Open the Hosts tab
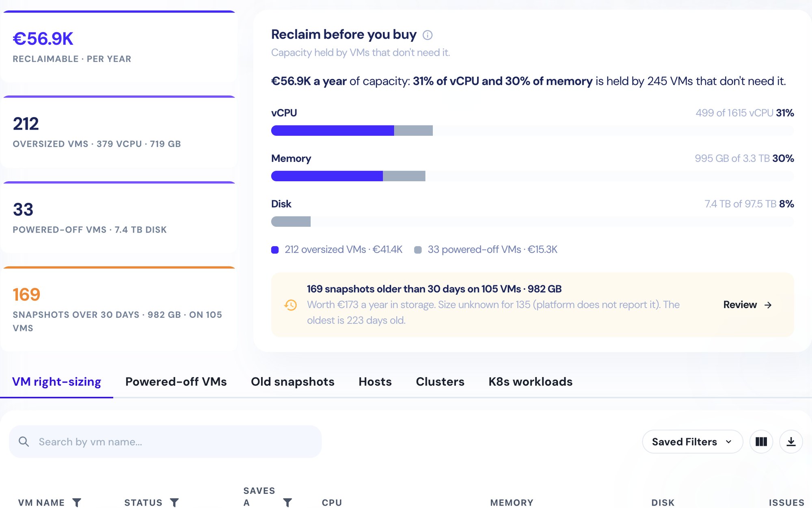 (375, 382)
